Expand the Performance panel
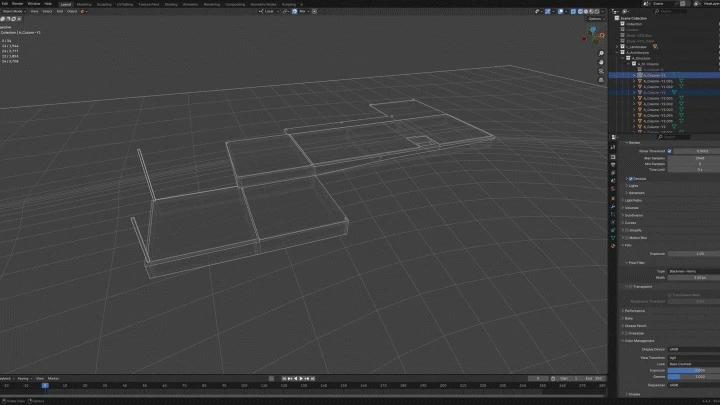Screen dimensions: 720x405 coord(634,311)
